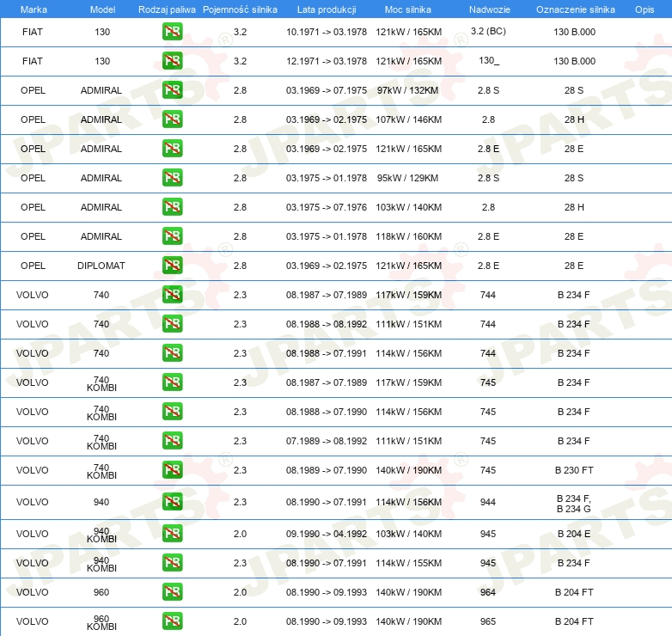Click the 103kW / 140KM cell in the Opel row

[408, 207]
